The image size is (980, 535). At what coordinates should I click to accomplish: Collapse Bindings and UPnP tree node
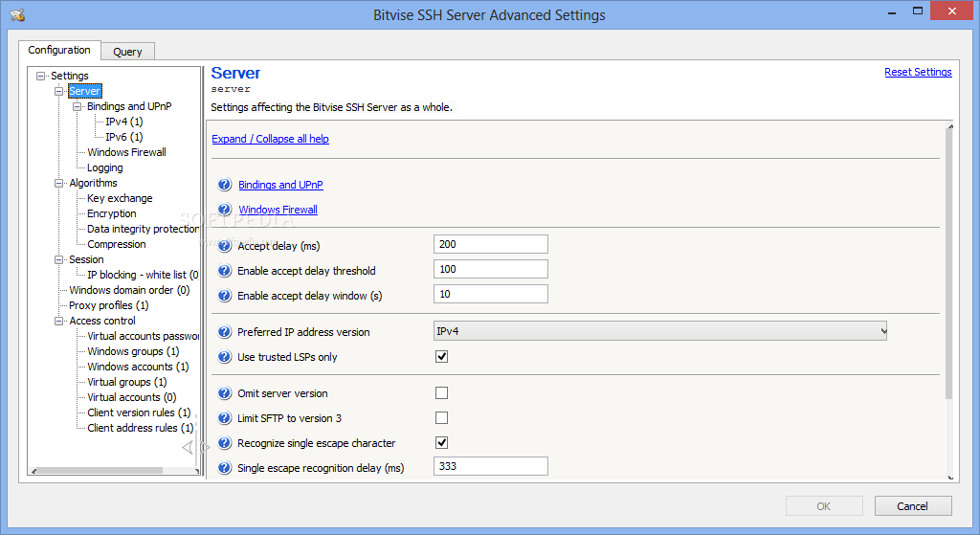point(77,106)
